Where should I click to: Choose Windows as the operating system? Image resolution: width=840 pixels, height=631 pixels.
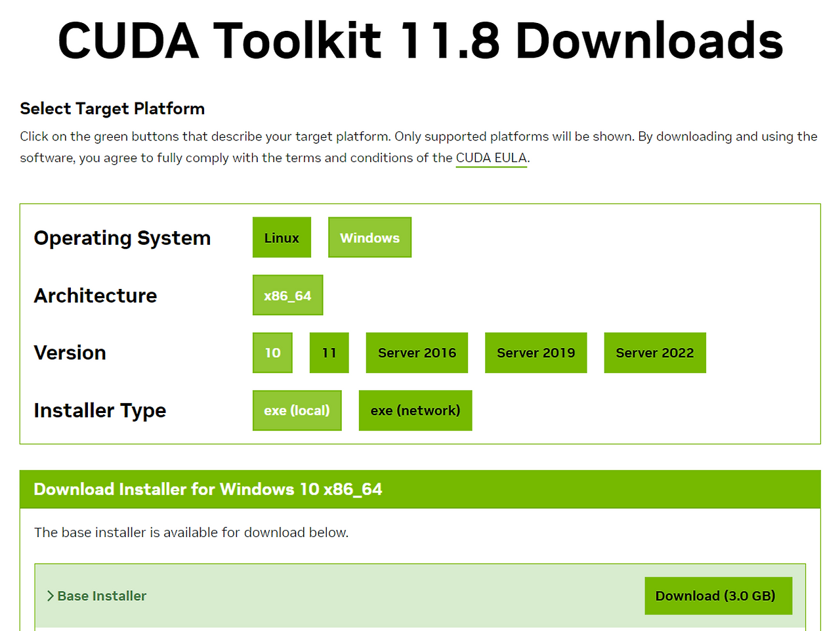click(x=369, y=237)
